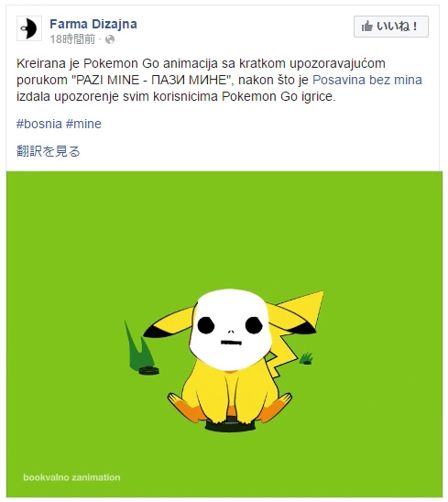Click the landmine beside the tall grass
This screenshot has height=502, width=448.
149,371
